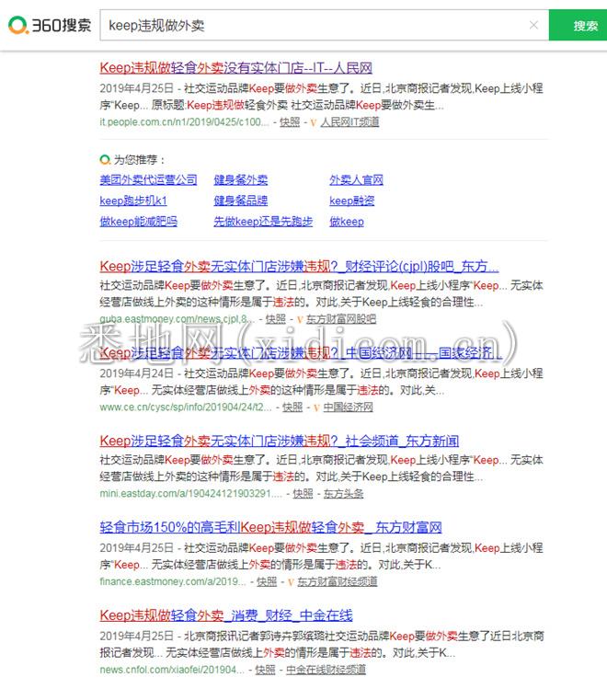Click the green 搜索 button
Viewport: 607px width, 700px height.
click(x=578, y=26)
